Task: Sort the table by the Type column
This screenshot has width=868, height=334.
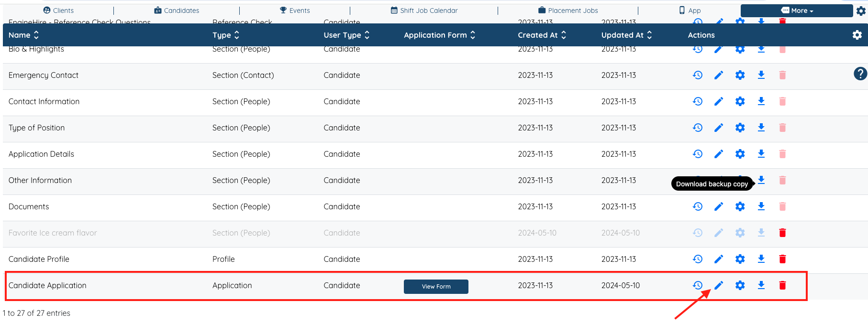Action: click(226, 35)
